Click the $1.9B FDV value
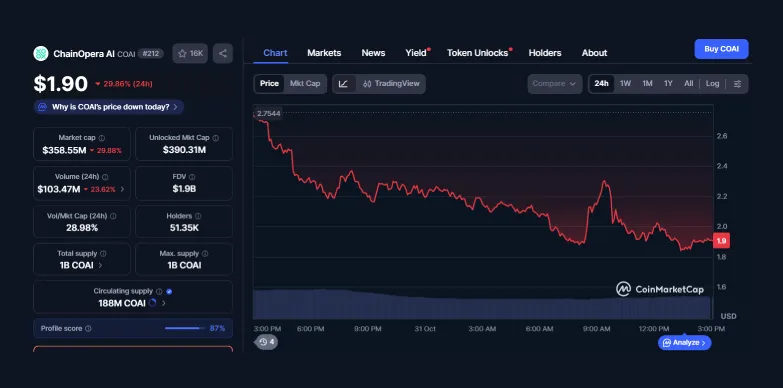Image resolution: width=783 pixels, height=388 pixels. [184, 189]
